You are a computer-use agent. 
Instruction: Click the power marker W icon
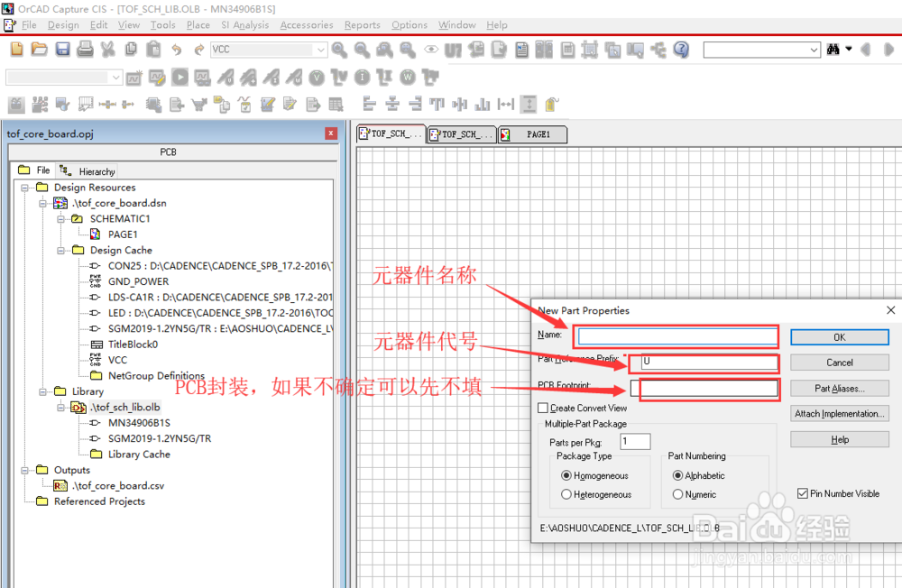(408, 77)
